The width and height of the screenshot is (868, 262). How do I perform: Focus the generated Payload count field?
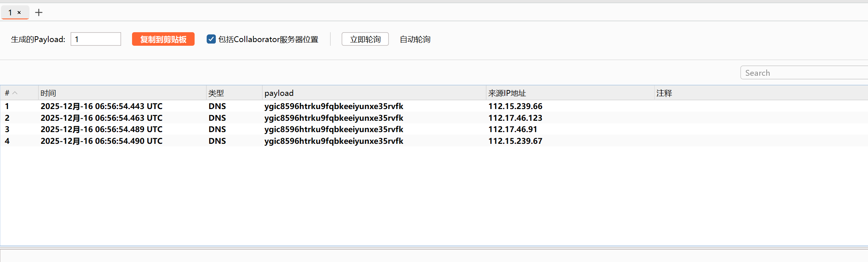[x=96, y=39]
